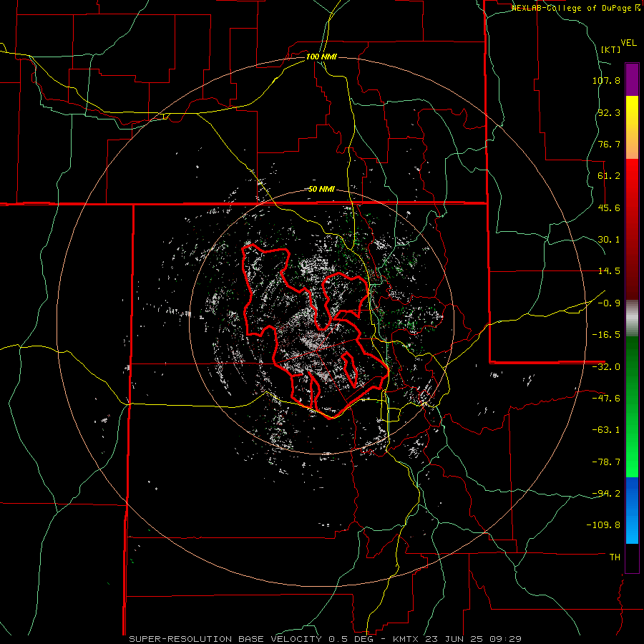644x644 pixels.
Task: Click the -0.9 velocity scale value
Action: pyautogui.click(x=609, y=303)
